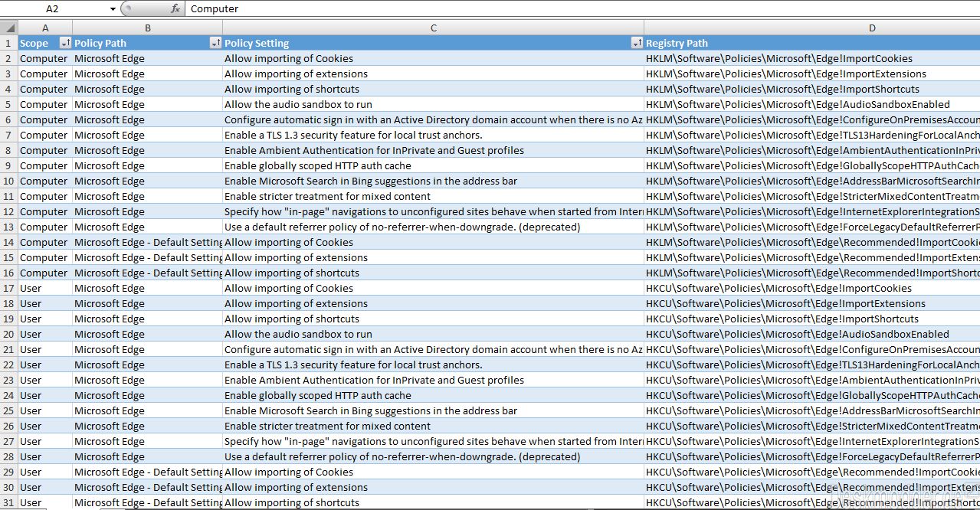Select 'Enable stricter treatment for mixed content' in row 26

(434, 426)
